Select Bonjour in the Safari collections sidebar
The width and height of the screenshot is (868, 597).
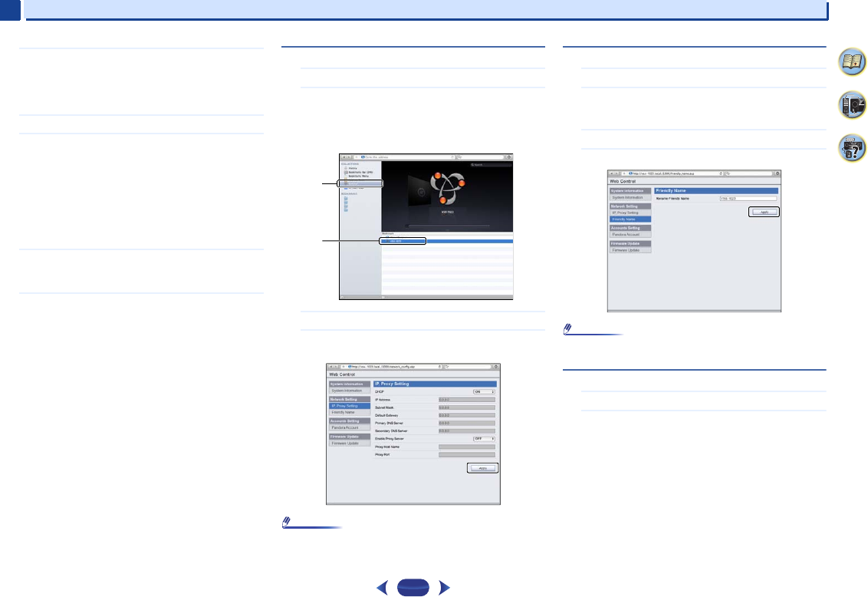(x=360, y=183)
